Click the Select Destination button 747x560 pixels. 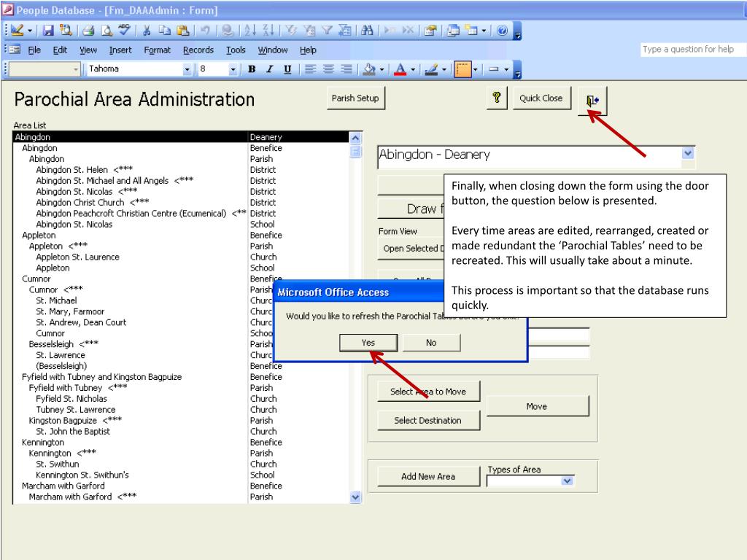428,421
